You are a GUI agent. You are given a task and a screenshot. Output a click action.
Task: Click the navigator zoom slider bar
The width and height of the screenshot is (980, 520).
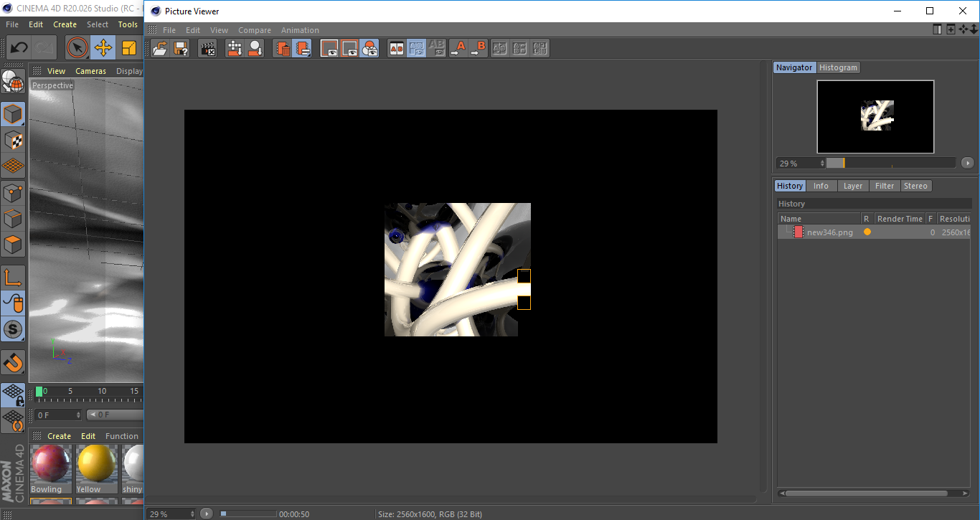coord(890,163)
